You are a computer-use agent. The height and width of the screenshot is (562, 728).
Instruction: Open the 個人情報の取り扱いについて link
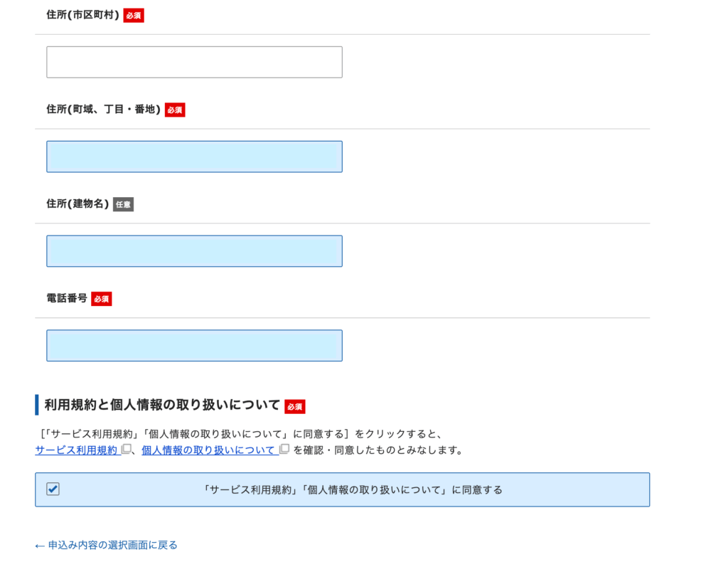[x=208, y=450]
